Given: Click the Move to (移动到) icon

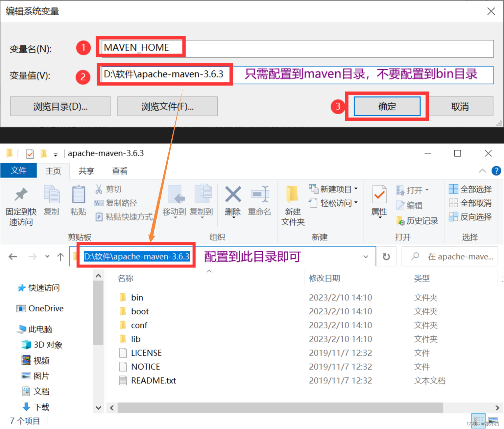Looking at the screenshot, I should coord(176,194).
